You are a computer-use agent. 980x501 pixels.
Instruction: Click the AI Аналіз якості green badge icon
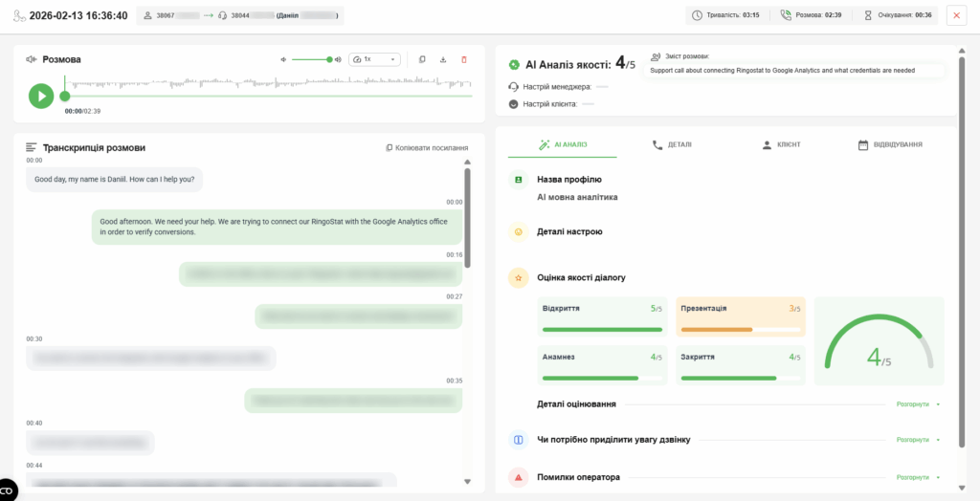[x=514, y=64]
